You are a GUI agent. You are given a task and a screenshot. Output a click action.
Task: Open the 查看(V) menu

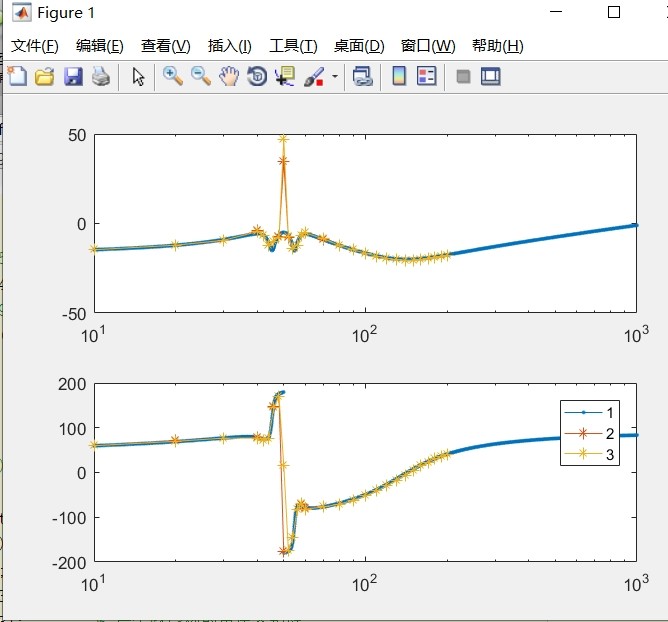click(x=166, y=46)
